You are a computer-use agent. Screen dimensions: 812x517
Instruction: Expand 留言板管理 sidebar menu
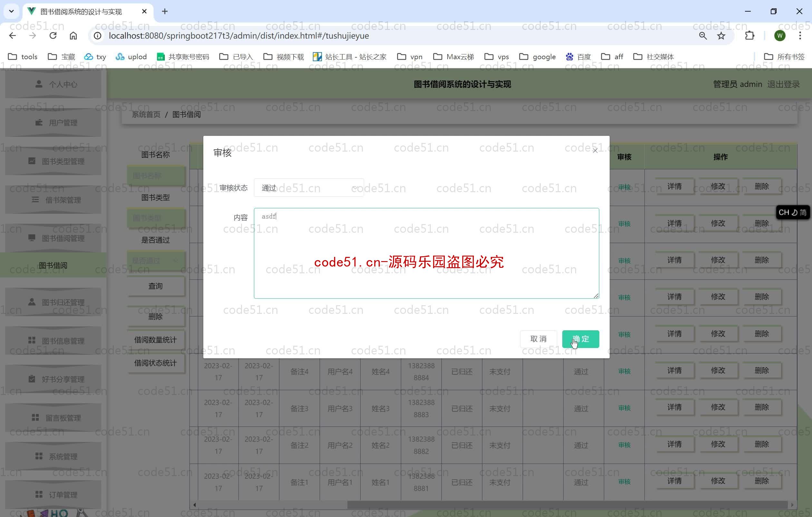pos(53,418)
